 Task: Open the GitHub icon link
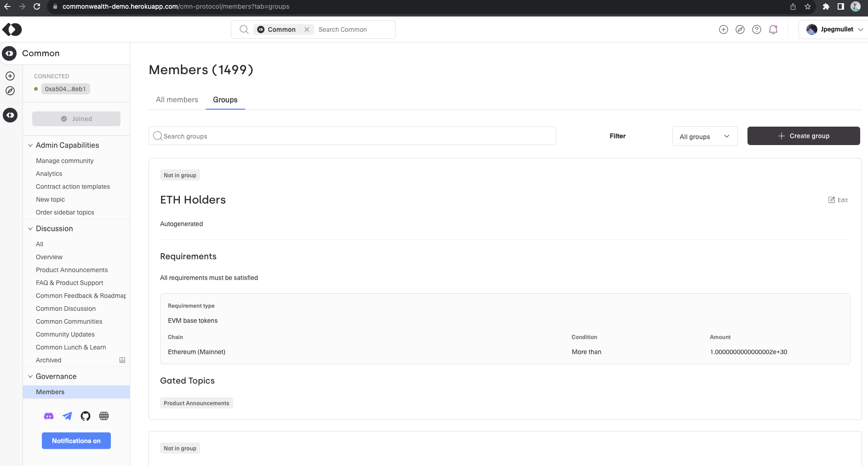pyautogui.click(x=86, y=416)
